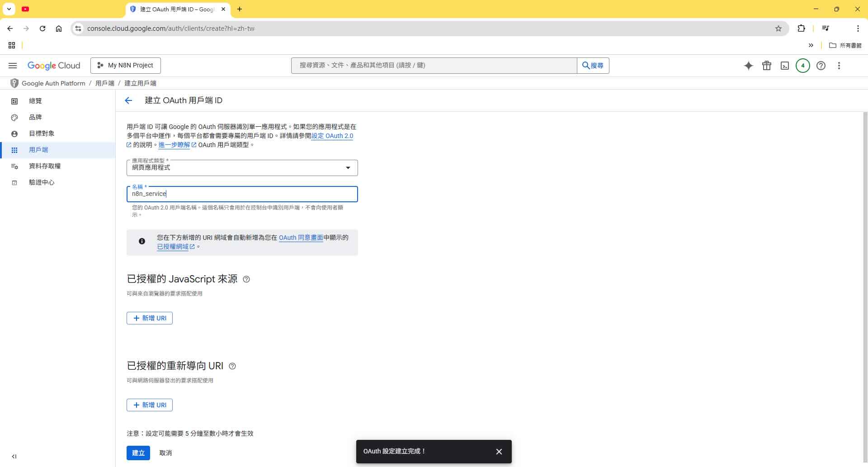The height and width of the screenshot is (467, 868).
Task: Activate Cloud Shell terminal icon
Action: [x=785, y=66]
